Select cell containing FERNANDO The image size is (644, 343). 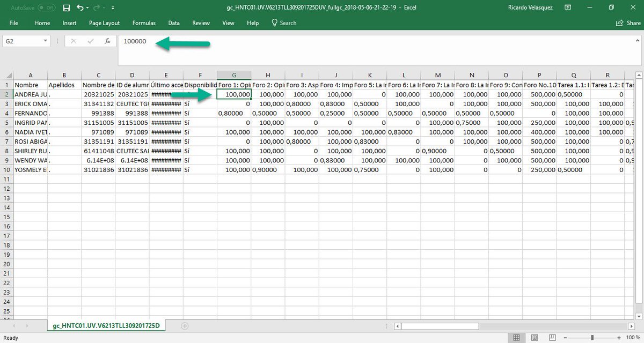30,114
